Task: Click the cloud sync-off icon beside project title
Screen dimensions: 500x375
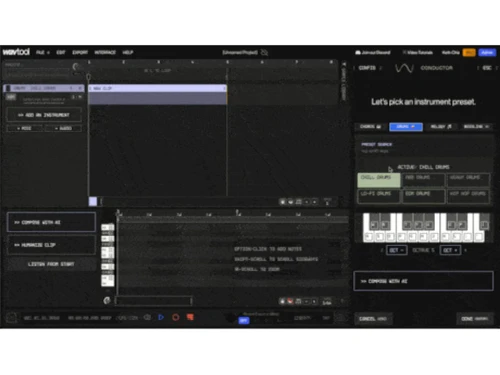Action: 264,52
